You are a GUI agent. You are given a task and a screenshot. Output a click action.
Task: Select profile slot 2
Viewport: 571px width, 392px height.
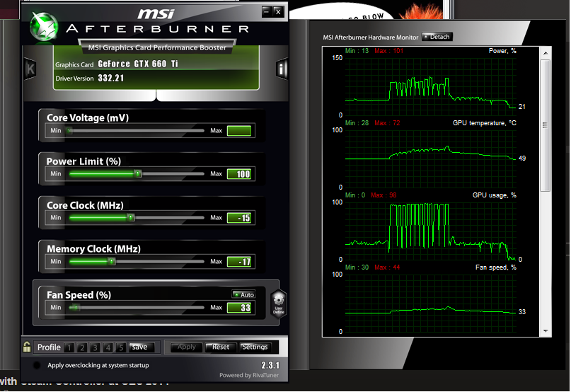pos(82,347)
